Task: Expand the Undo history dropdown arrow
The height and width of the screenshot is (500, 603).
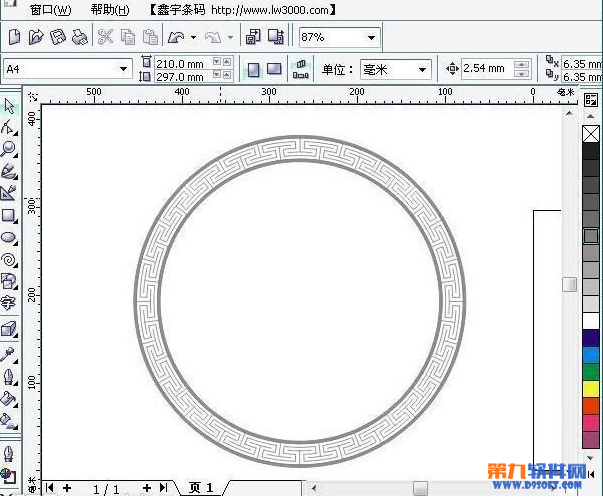Action: [x=193, y=37]
